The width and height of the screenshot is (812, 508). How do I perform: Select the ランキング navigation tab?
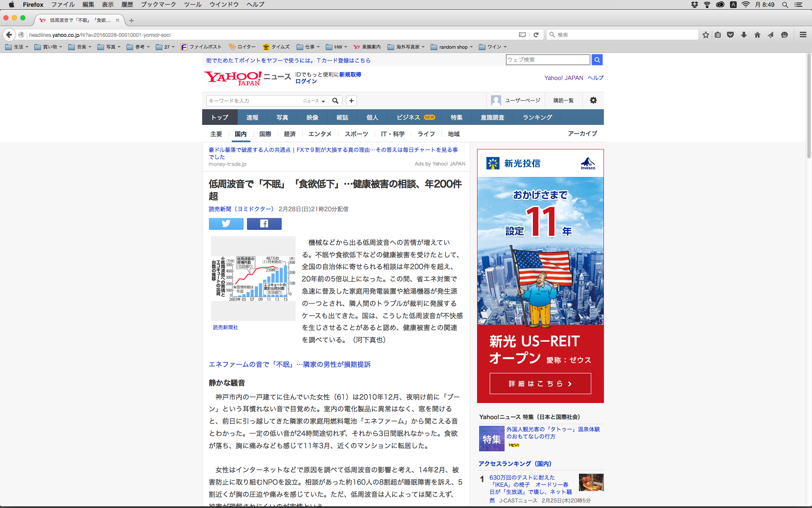pyautogui.click(x=537, y=117)
